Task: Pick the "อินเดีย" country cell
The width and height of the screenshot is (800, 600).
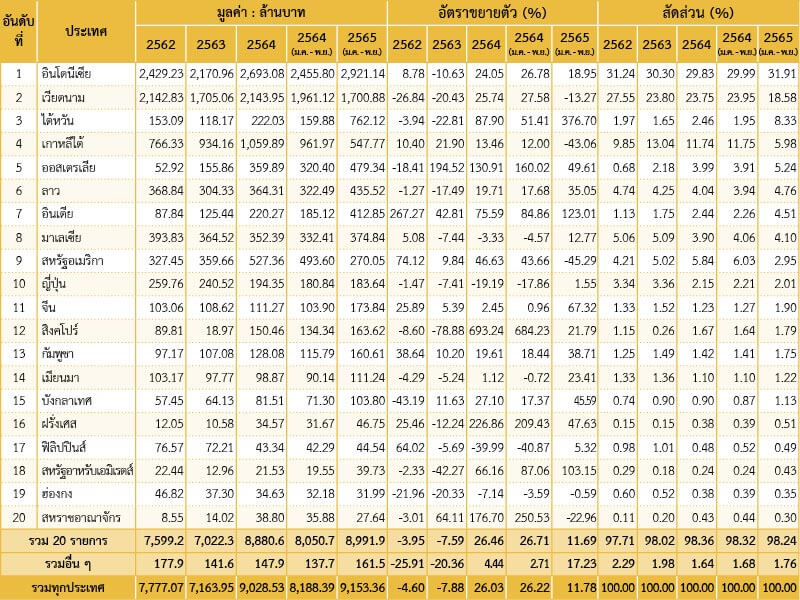Action: 57,214
